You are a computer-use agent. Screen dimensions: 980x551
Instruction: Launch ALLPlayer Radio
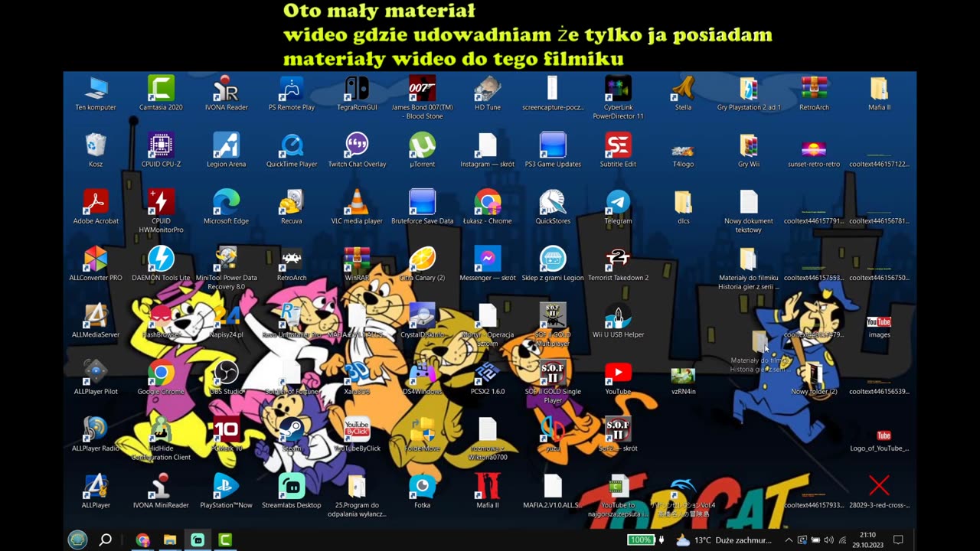96,434
